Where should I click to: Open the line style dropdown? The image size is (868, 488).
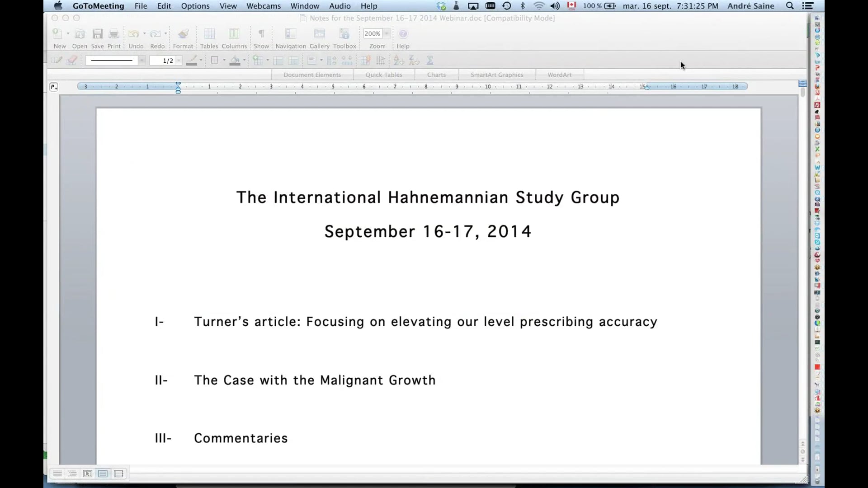142,60
